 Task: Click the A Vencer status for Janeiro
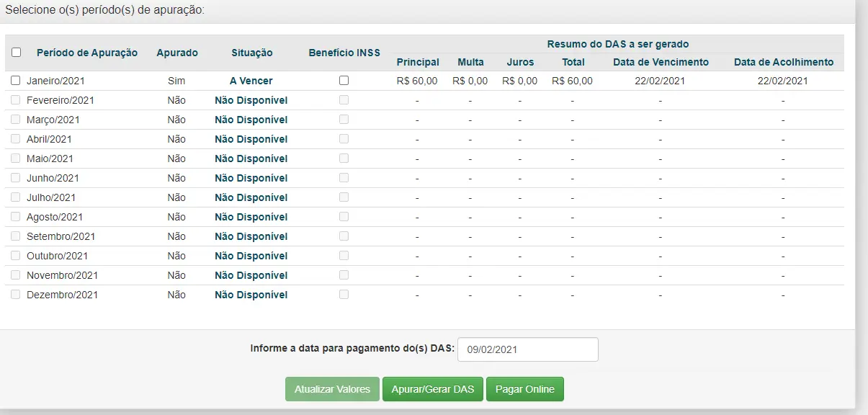click(251, 81)
